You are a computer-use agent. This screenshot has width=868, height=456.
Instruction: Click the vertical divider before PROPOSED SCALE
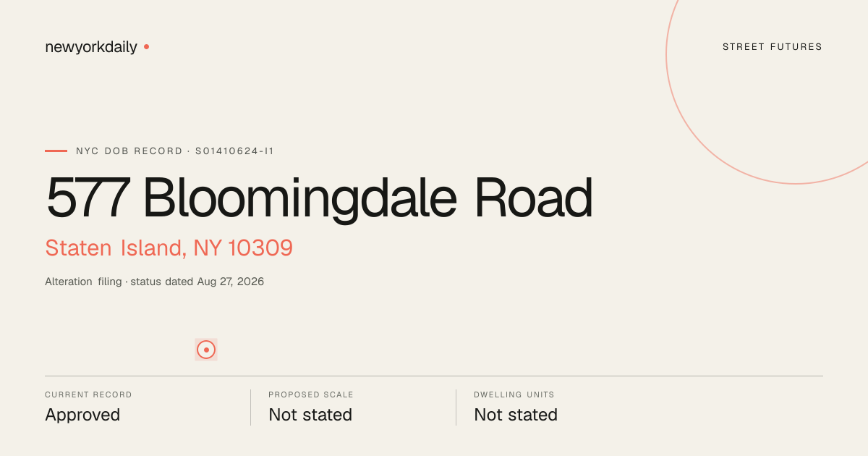click(x=250, y=408)
